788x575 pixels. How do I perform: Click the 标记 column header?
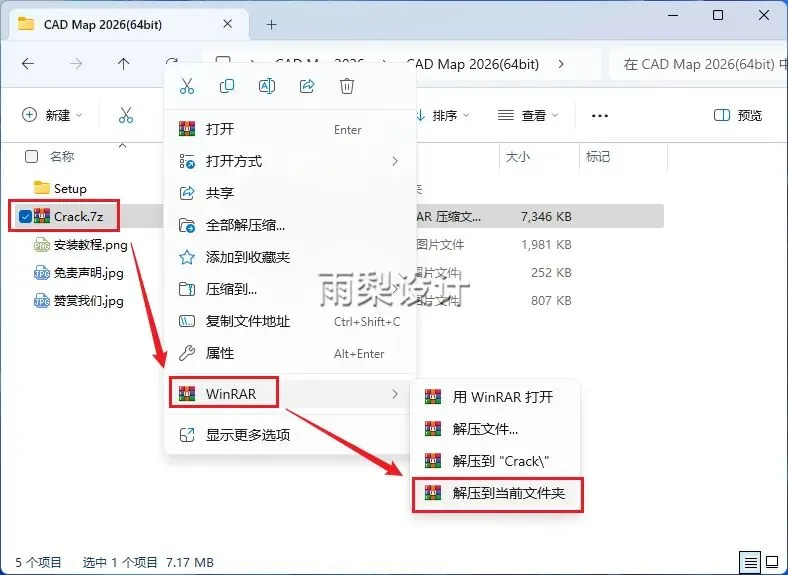pos(598,157)
